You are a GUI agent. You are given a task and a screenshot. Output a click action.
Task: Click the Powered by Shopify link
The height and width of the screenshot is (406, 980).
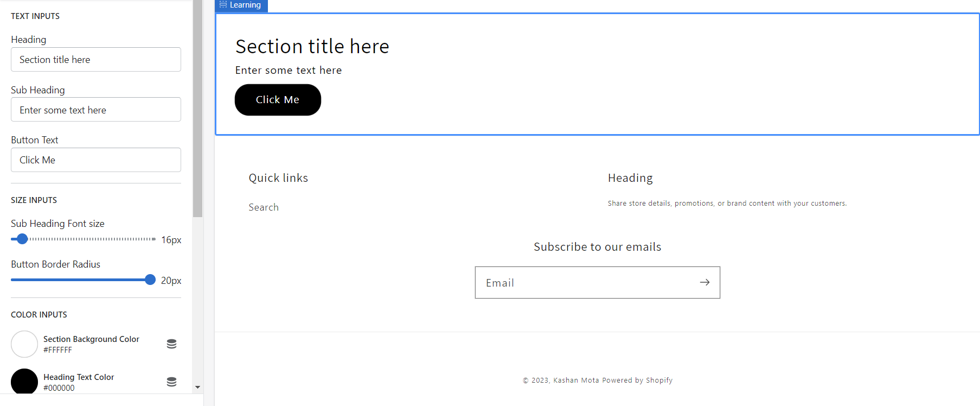(x=637, y=380)
